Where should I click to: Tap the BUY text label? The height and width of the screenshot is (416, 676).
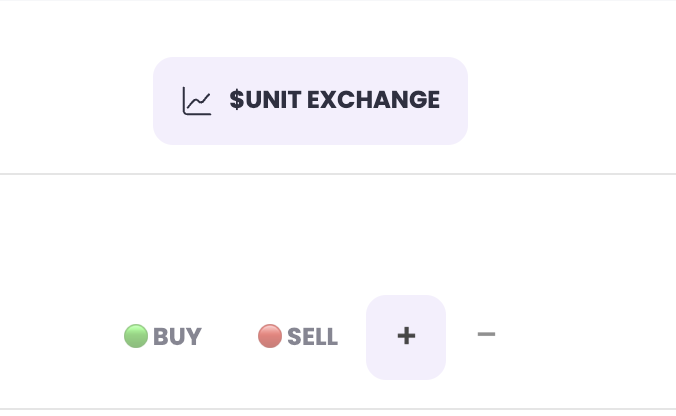point(178,337)
